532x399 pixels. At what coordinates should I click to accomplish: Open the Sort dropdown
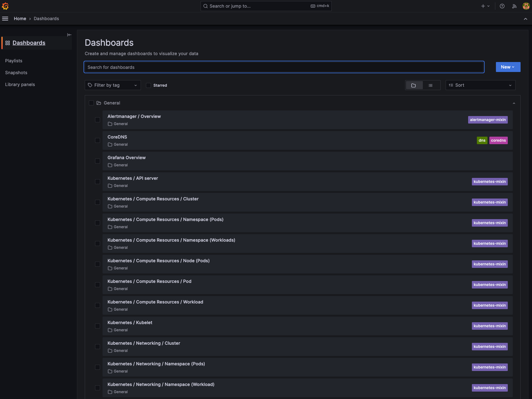(480, 85)
